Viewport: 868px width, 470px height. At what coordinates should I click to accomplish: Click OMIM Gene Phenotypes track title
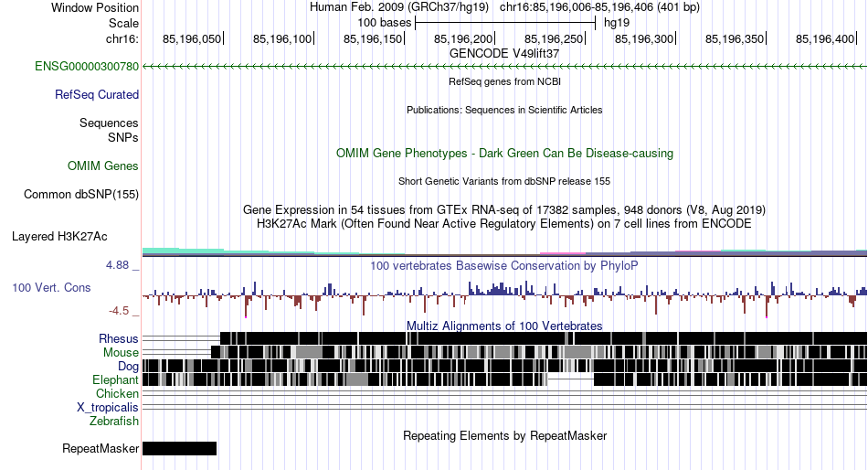(504, 153)
